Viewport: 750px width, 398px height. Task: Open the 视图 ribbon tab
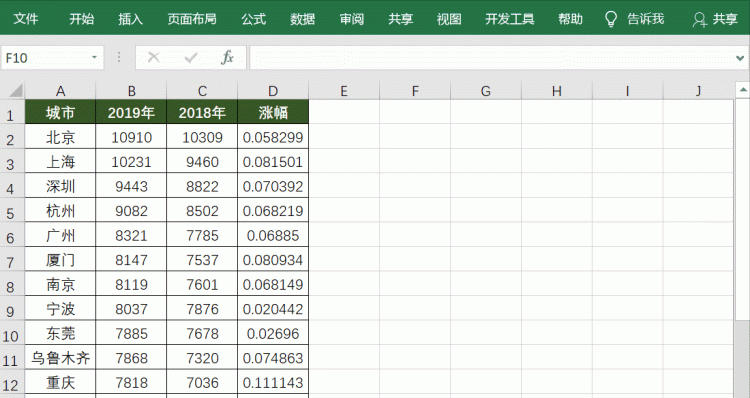(x=449, y=19)
